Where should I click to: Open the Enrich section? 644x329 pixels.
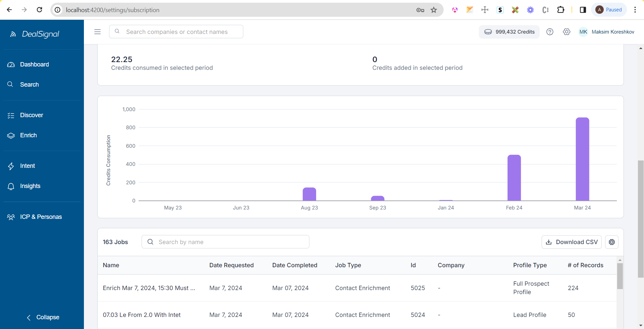pyautogui.click(x=28, y=135)
